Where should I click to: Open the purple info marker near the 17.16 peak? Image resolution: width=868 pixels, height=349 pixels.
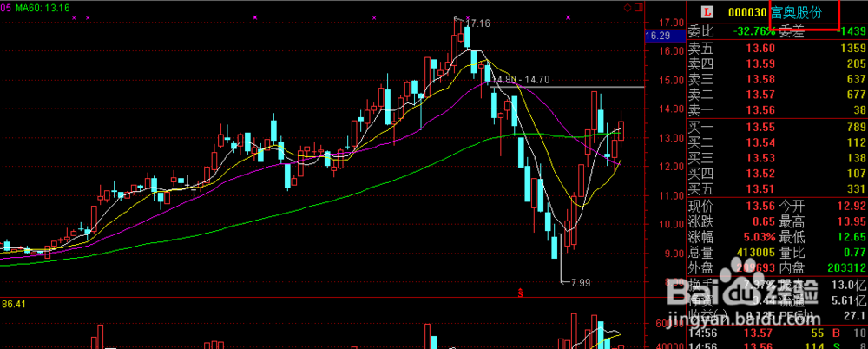(468, 17)
